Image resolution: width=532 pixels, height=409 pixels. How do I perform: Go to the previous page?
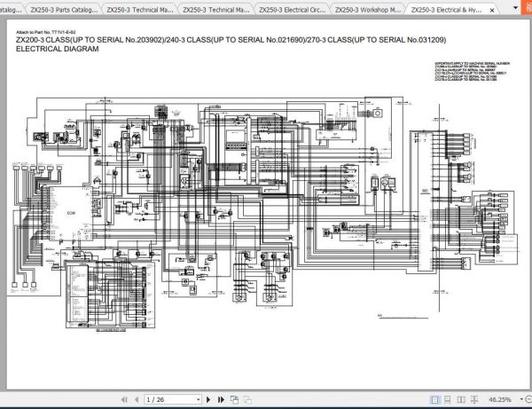(137, 399)
